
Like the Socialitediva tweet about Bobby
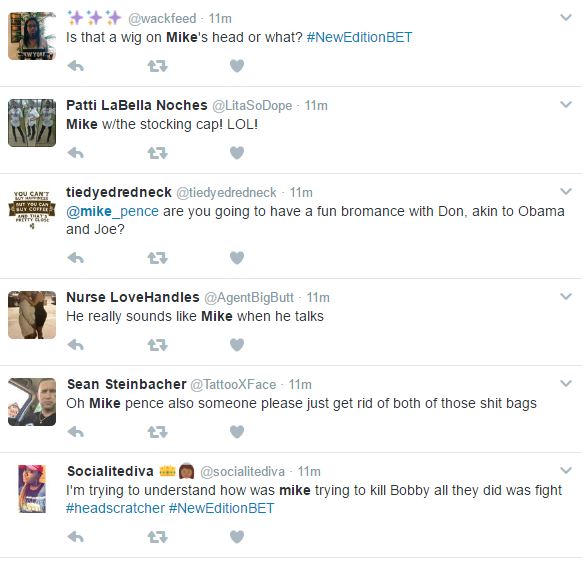pos(237,537)
